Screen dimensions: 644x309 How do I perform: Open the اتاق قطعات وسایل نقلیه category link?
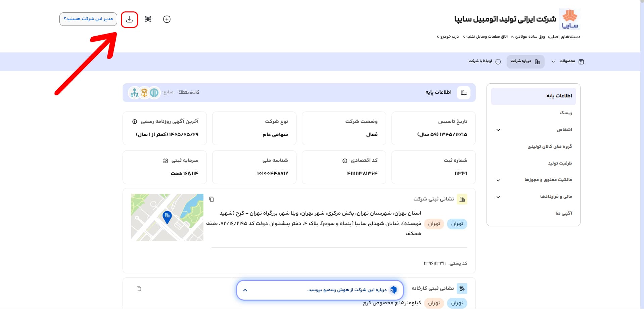[485, 37]
